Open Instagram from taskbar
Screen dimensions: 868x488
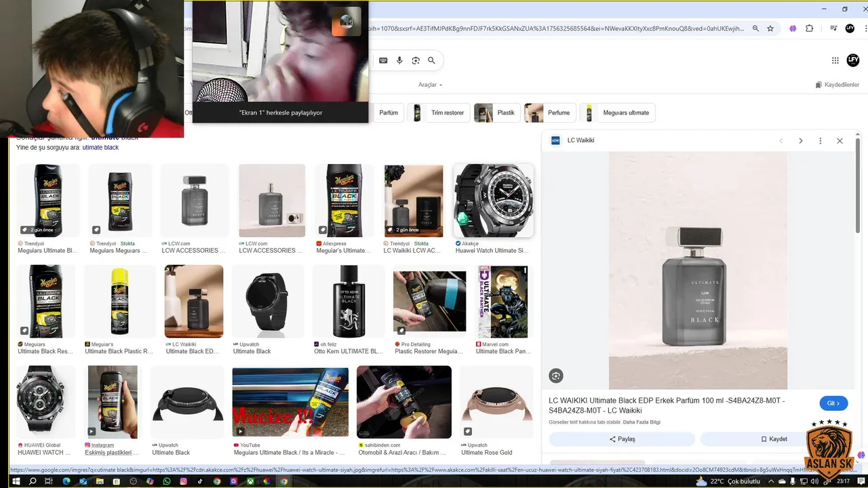pyautogui.click(x=183, y=481)
